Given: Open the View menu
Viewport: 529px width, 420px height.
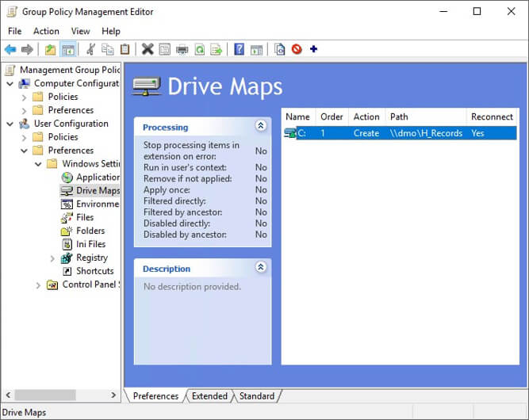Looking at the screenshot, I should 80,31.
